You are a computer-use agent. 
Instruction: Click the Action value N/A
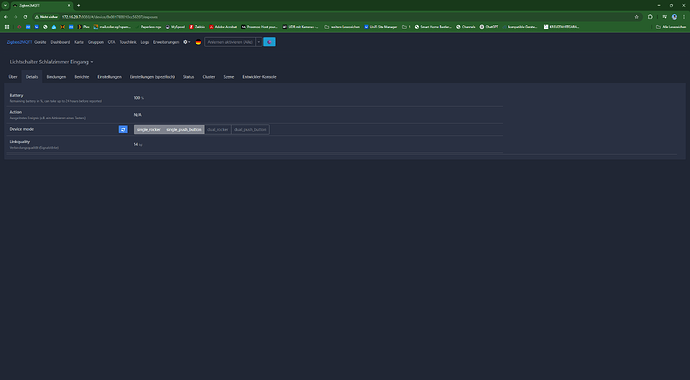138,115
